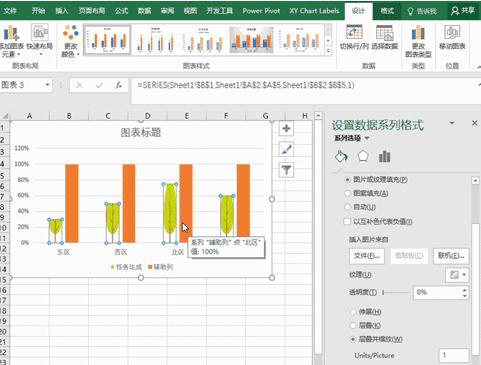Select the gray-background fourth chart style
Viewport: 481px width, 365px height.
tap(251, 40)
